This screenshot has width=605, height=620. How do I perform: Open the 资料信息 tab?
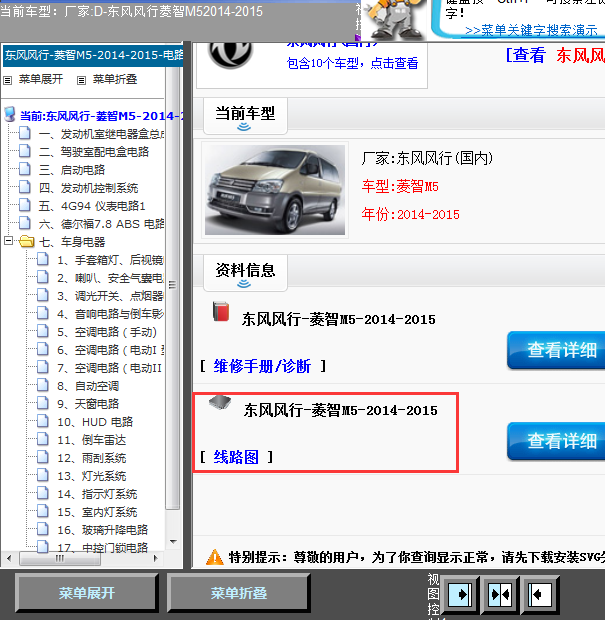[245, 273]
